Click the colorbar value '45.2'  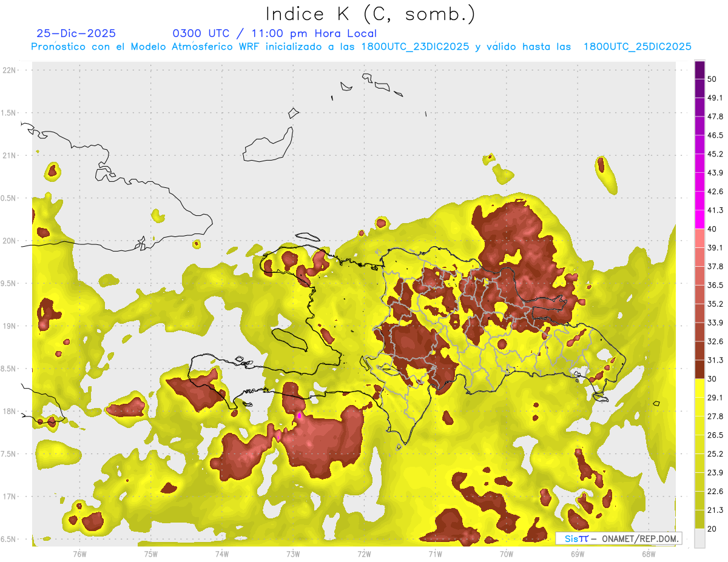click(x=715, y=154)
